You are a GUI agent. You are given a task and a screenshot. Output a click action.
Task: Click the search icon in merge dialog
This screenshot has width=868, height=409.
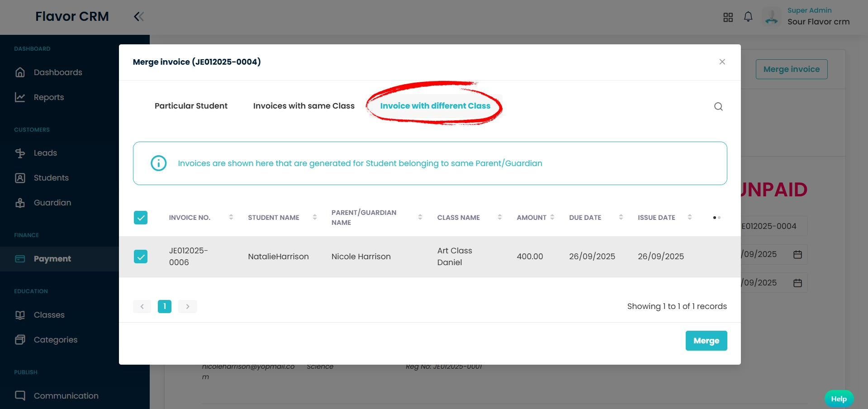718,106
